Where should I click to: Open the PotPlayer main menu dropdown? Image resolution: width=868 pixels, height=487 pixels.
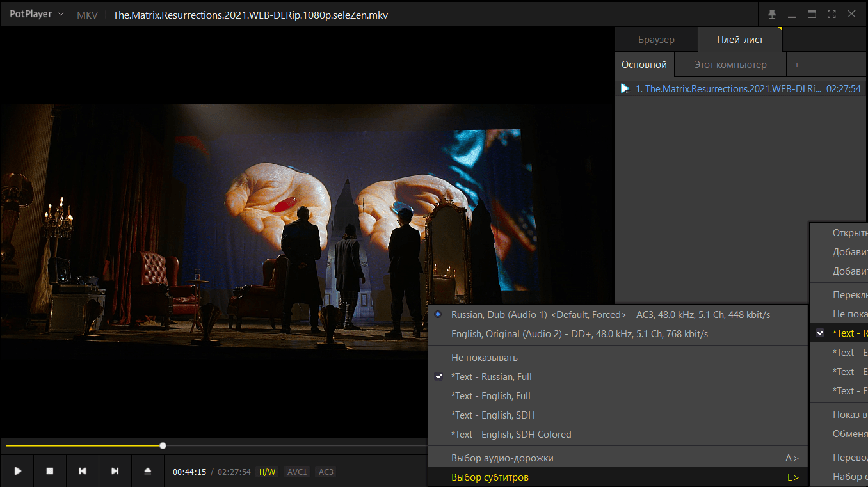(35, 14)
